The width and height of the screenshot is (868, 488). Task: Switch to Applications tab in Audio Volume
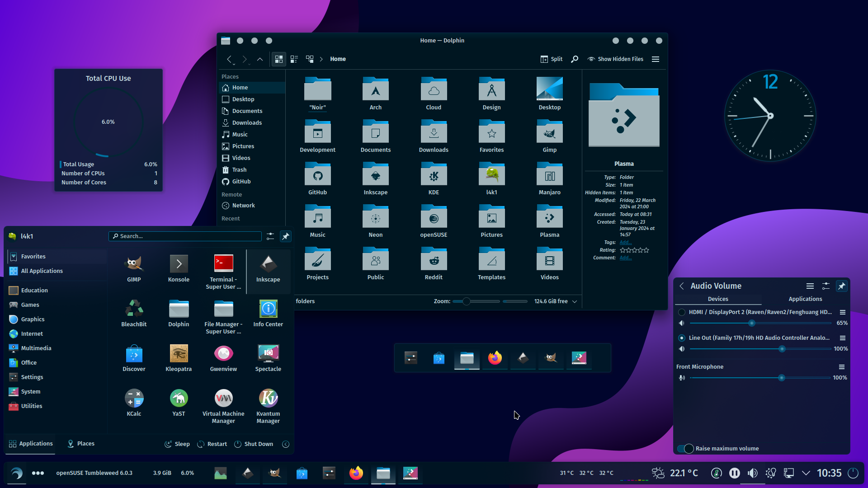pos(805,299)
